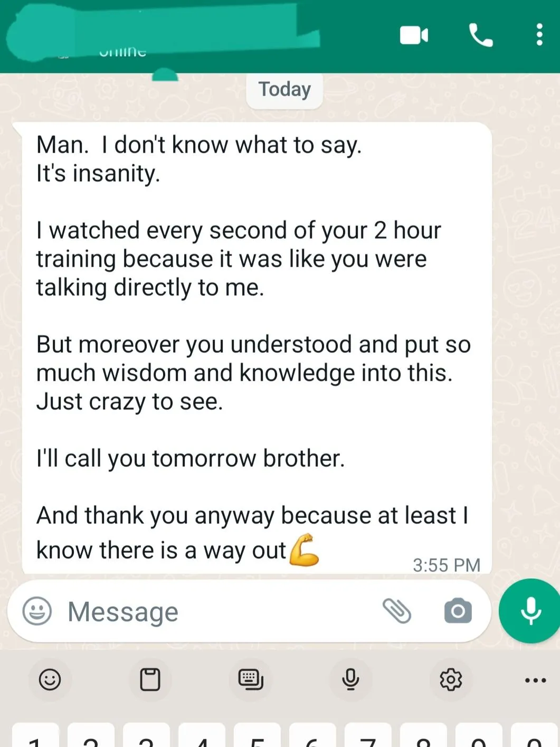Viewport: 560px width, 747px height.
Task: Start a voice call with phone icon
Action: click(x=481, y=35)
